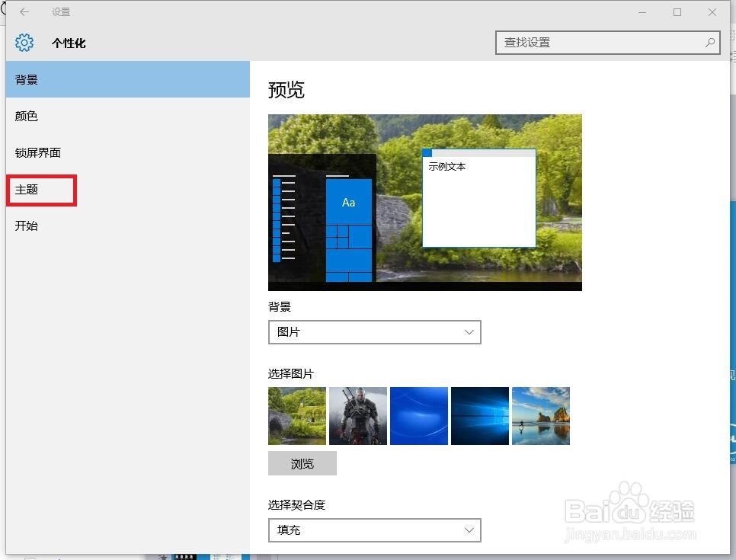
Task: Click the Aa tile in preview
Action: (349, 203)
